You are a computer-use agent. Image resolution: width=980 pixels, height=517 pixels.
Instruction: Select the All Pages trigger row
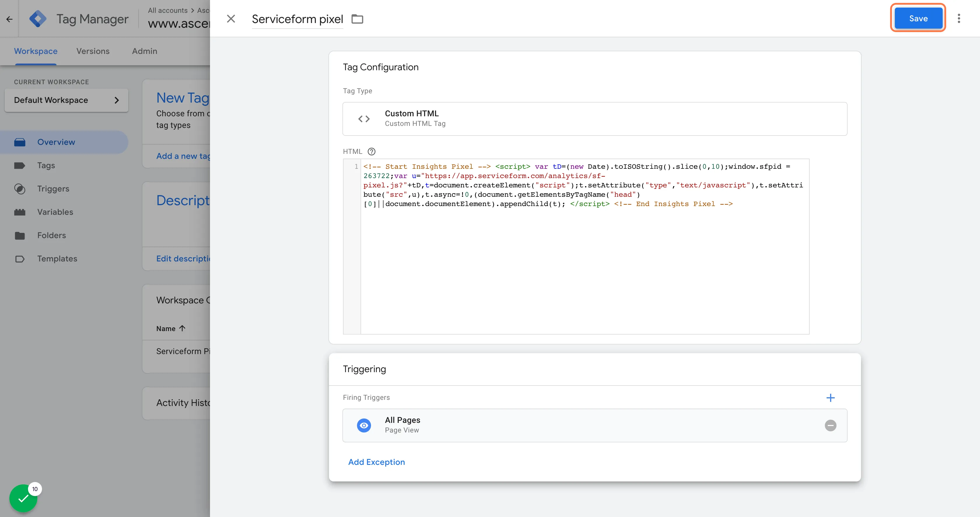(595, 425)
